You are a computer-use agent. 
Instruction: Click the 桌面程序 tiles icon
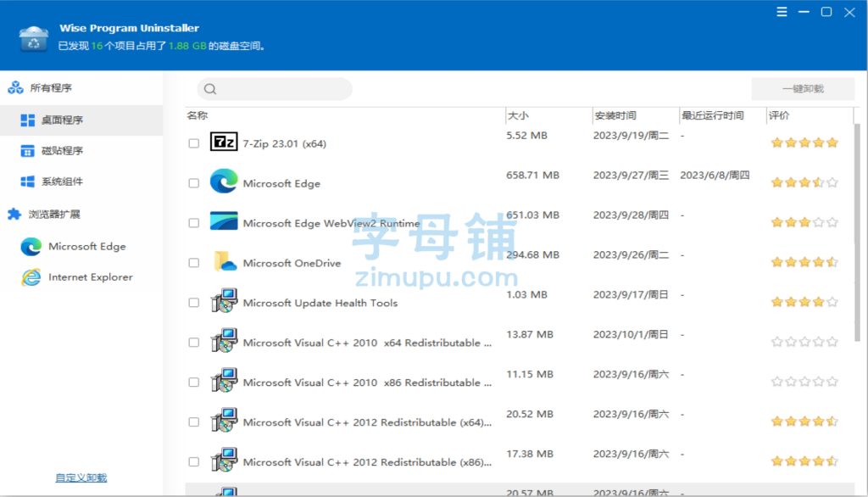(28, 120)
